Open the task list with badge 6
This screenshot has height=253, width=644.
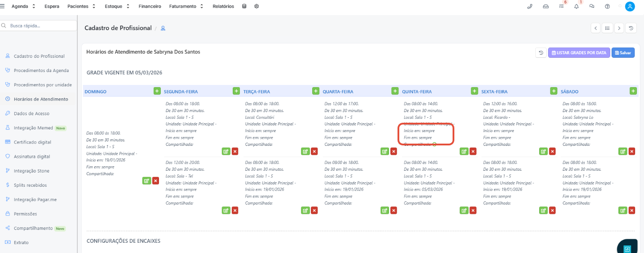[562, 6]
